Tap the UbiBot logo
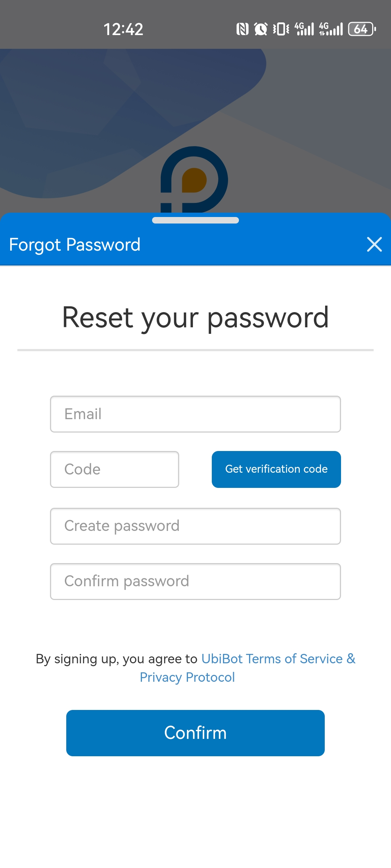 pos(194,179)
